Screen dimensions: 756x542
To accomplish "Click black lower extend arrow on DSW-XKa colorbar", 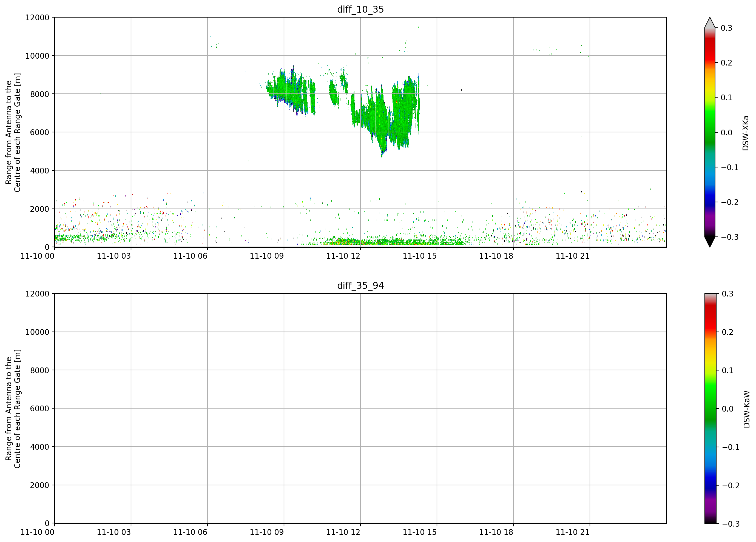I will click(x=710, y=242).
